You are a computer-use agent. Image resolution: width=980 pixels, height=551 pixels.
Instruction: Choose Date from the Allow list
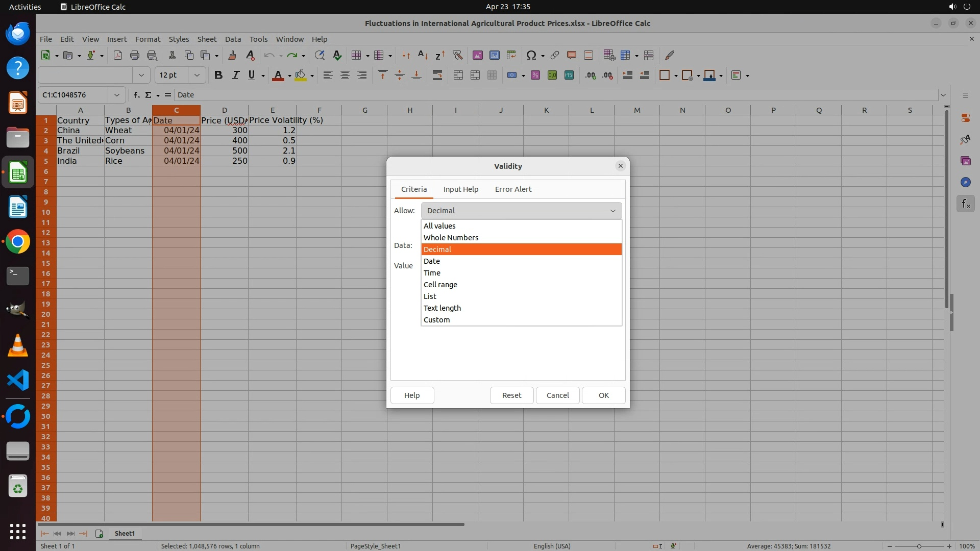(432, 261)
